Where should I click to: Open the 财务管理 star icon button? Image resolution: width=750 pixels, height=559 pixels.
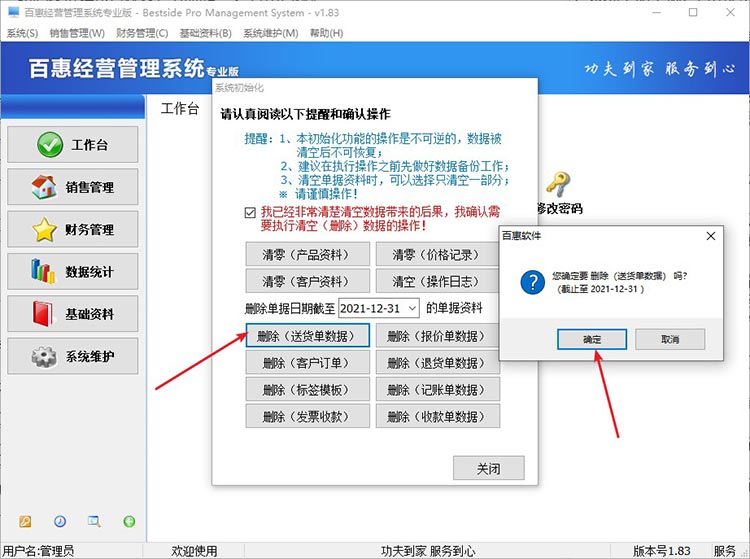pos(73,229)
